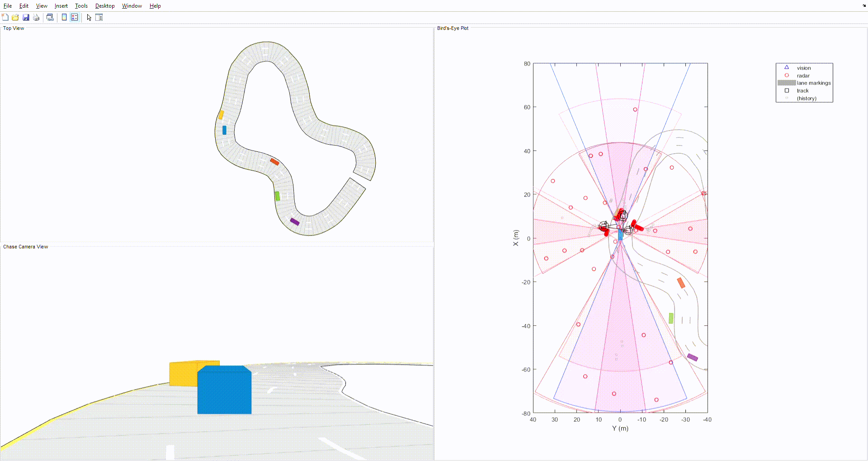Image resolution: width=868 pixels, height=461 pixels.
Task: Click the -40 tick label on Y axis
Action: pos(707,420)
